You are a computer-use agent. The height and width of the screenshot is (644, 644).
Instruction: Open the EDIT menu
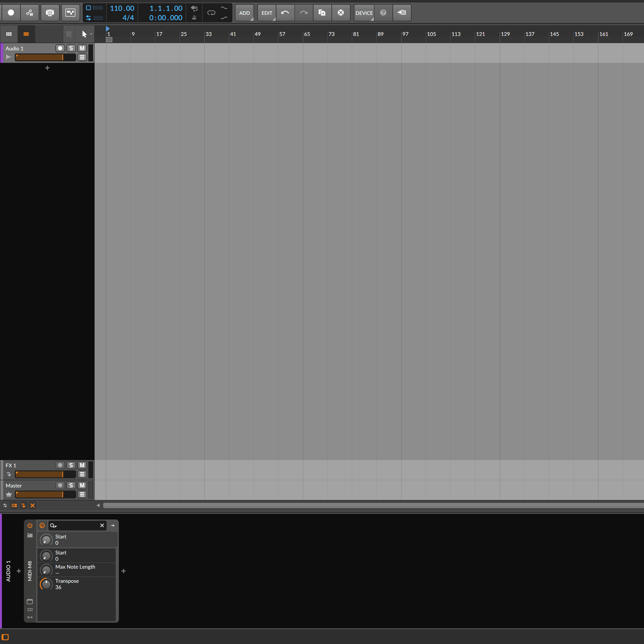coord(267,13)
